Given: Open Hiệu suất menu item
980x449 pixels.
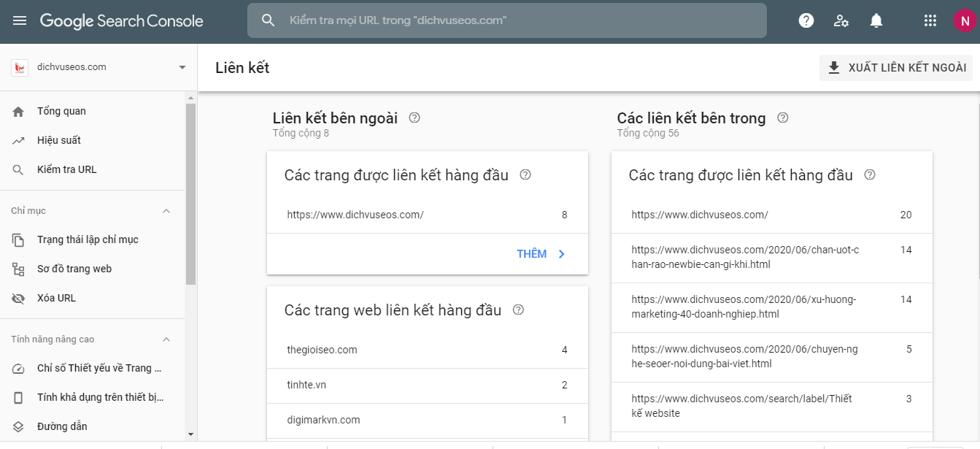Looking at the screenshot, I should [93, 140].
